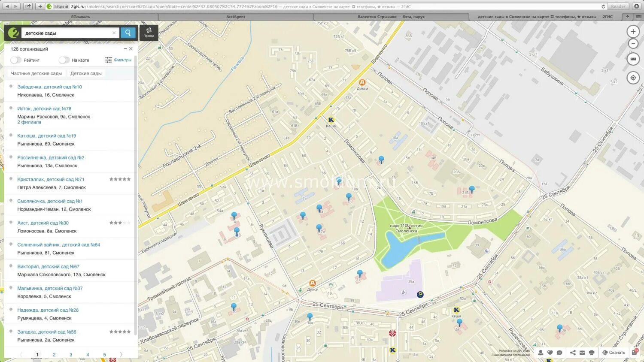Switch to Валентин Стрыкало browser tab
Image resolution: width=644 pixels, height=362 pixels.
[391, 17]
